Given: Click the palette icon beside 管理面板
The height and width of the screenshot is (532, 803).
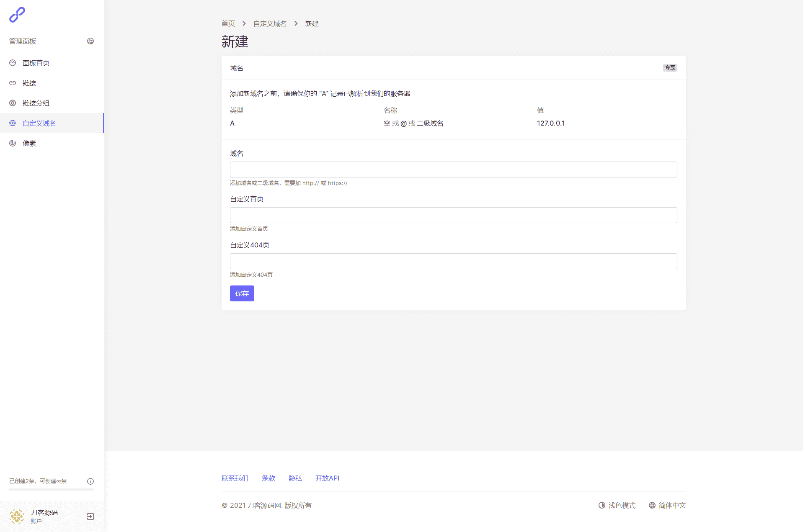Looking at the screenshot, I should point(90,41).
